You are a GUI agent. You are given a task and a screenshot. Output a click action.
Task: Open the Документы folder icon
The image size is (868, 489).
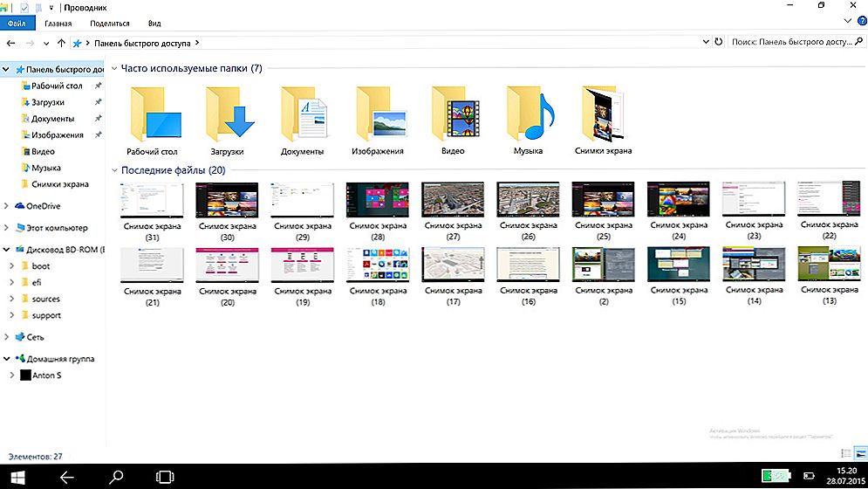coord(304,114)
